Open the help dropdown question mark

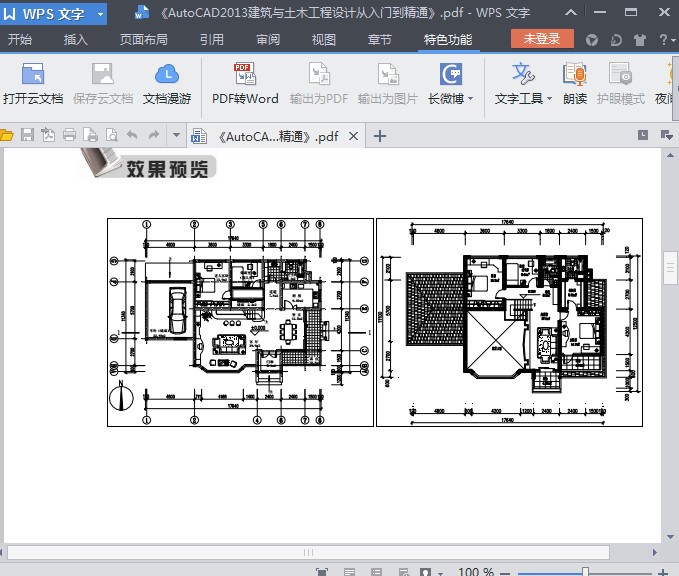[666, 40]
